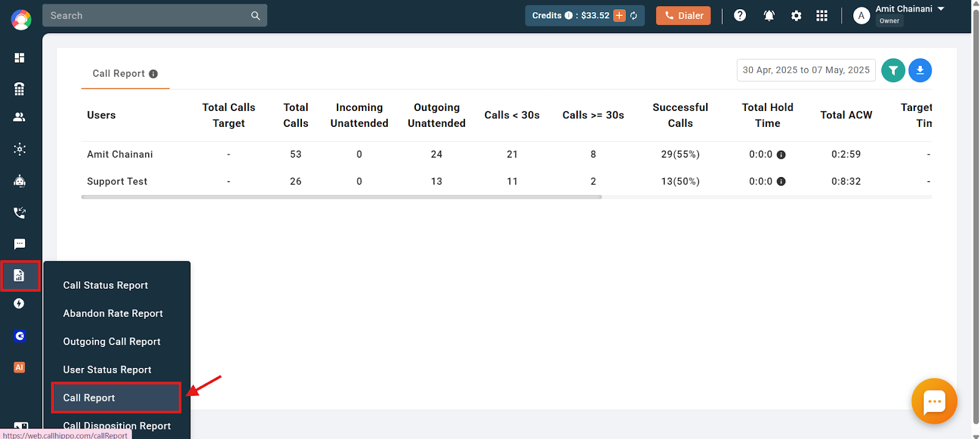Select Outgoing Call Report menu item
980x439 pixels.
click(111, 342)
